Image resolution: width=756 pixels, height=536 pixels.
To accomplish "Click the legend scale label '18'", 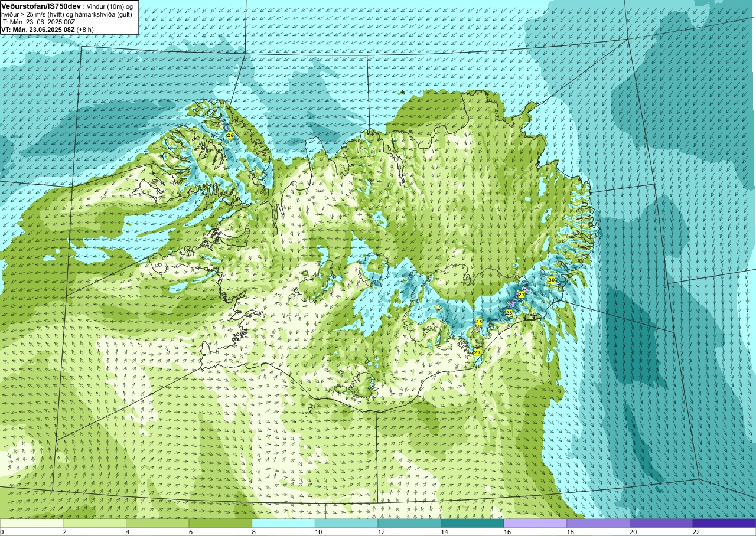I will coord(570,532).
